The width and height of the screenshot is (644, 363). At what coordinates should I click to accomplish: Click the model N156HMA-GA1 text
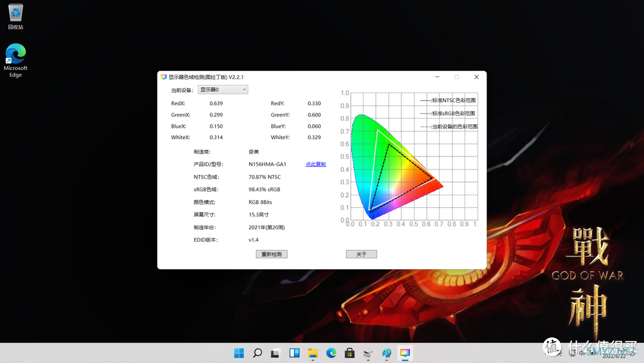[x=267, y=164]
